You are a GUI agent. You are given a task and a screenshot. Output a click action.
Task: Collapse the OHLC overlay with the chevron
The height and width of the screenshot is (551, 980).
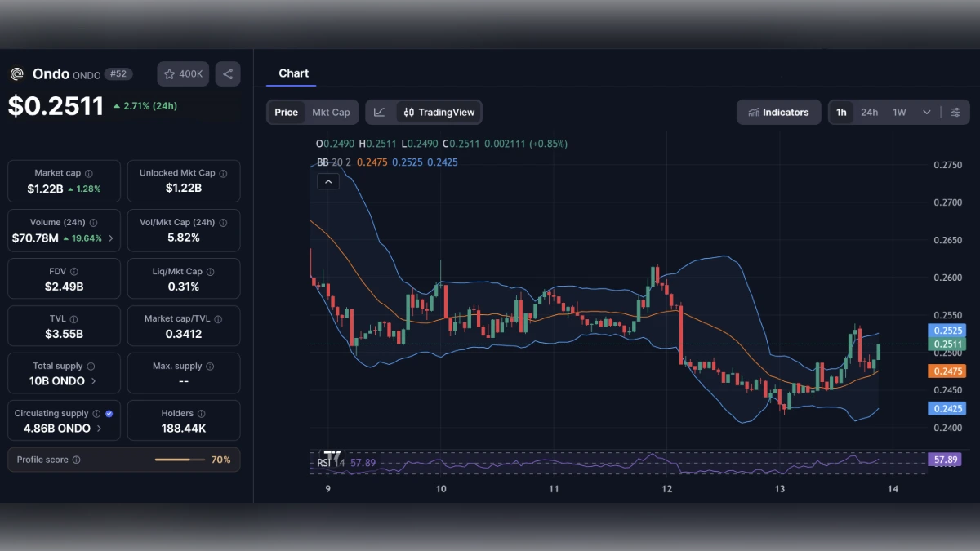pyautogui.click(x=327, y=181)
